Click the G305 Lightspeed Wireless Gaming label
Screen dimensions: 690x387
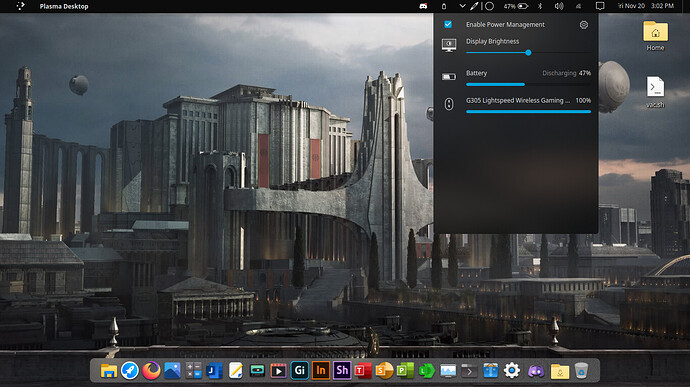[x=518, y=100]
